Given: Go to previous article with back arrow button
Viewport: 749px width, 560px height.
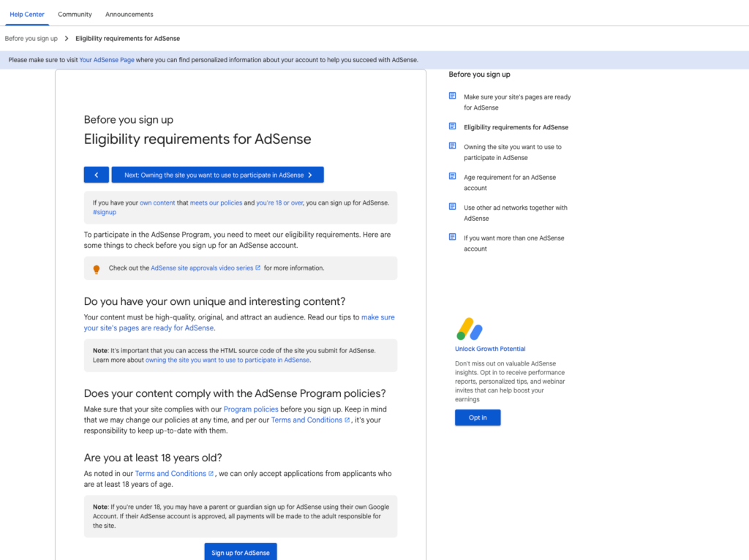Looking at the screenshot, I should [x=97, y=175].
